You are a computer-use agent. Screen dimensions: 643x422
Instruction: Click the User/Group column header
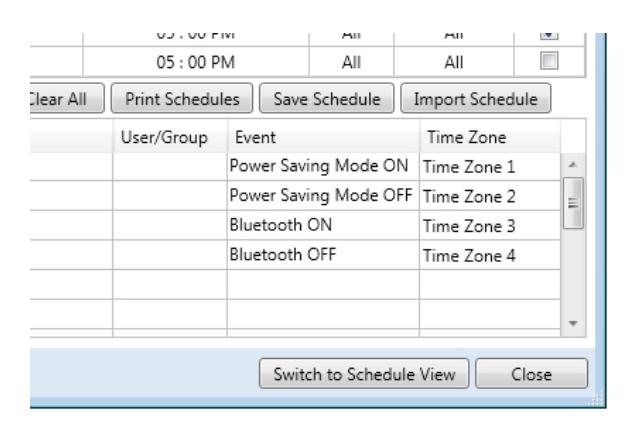pos(170,137)
